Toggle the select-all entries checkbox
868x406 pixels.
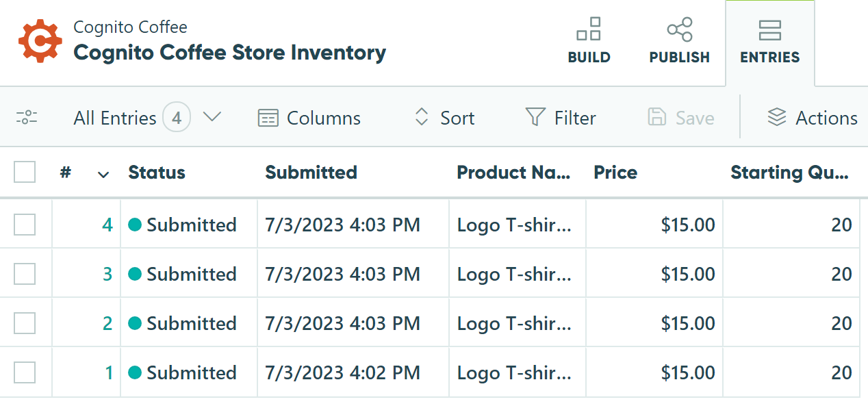pyautogui.click(x=25, y=173)
